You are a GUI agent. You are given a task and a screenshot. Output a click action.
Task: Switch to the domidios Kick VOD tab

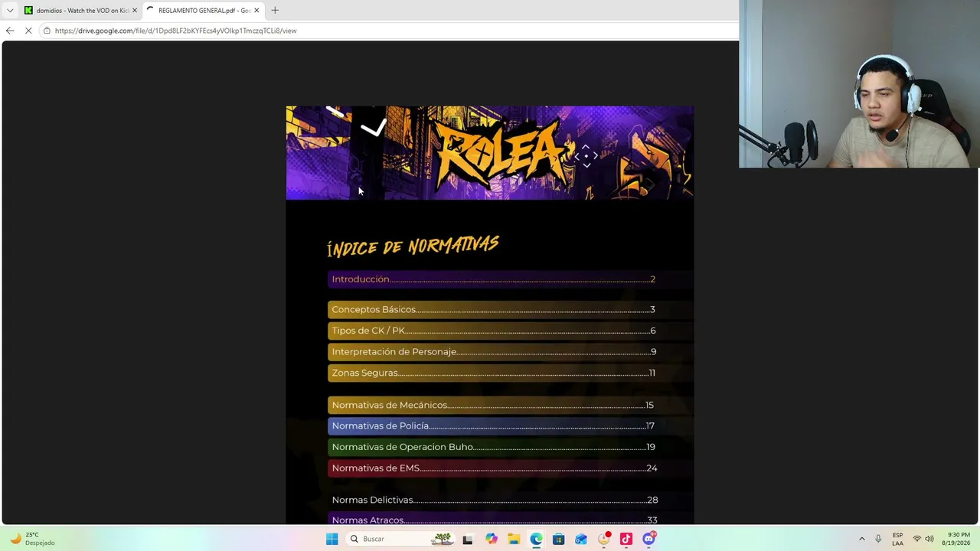[x=80, y=10]
